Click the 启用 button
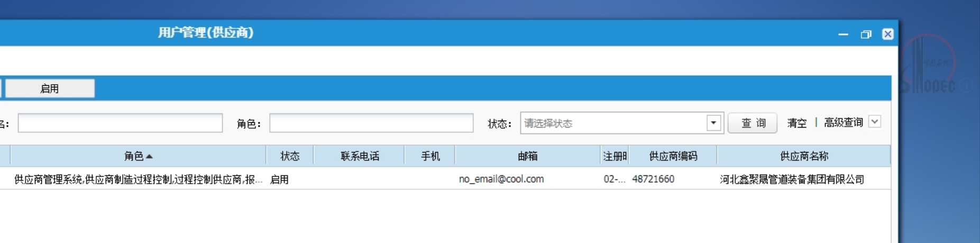This screenshot has width=980, height=243. tap(50, 88)
